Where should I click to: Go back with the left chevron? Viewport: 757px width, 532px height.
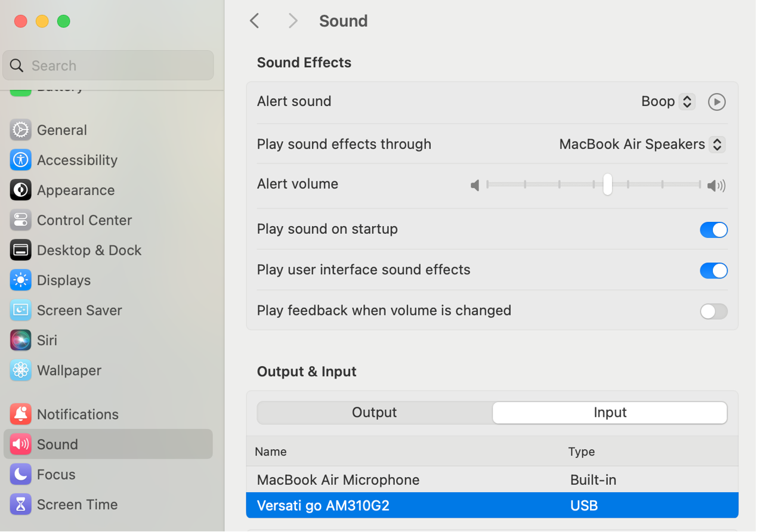[x=255, y=21]
